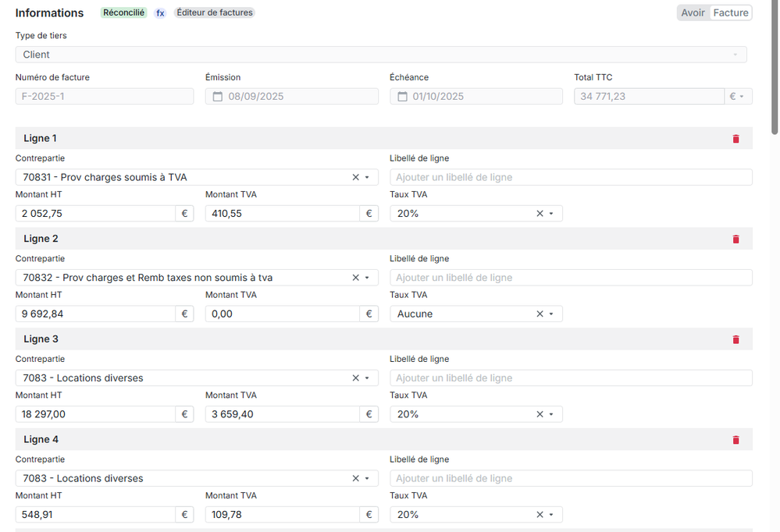The height and width of the screenshot is (532, 780).
Task: Delete Ligne 2 with trash icon
Action: pyautogui.click(x=735, y=239)
